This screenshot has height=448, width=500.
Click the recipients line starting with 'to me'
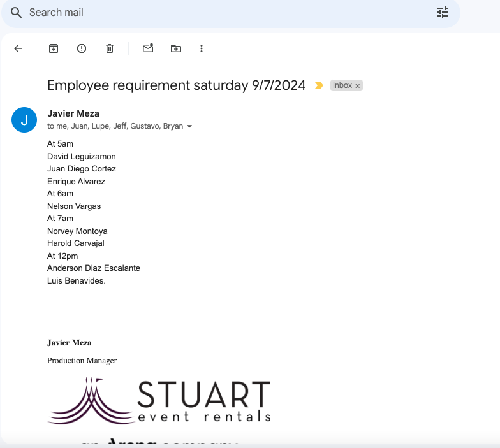pos(115,126)
